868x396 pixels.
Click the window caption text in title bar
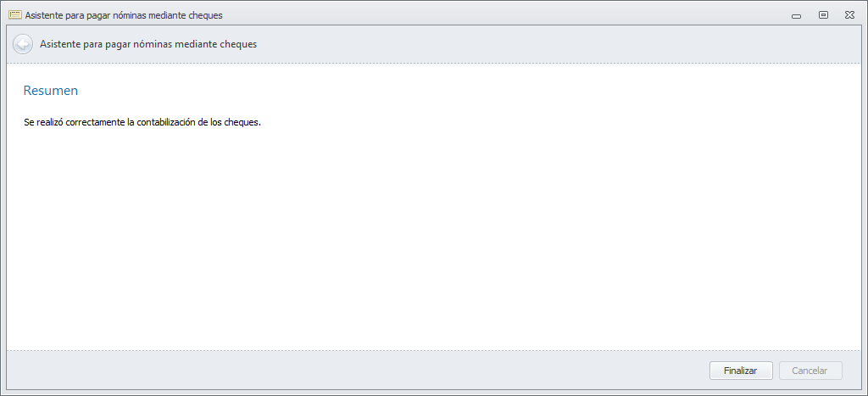coord(124,15)
